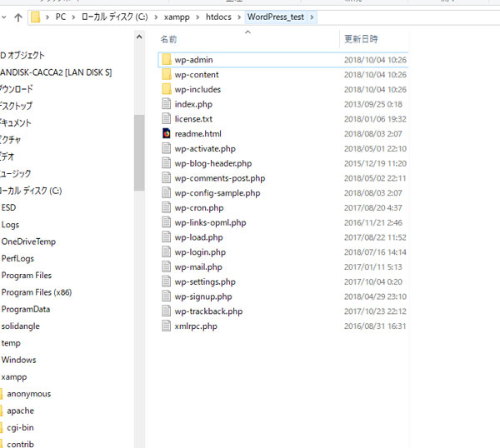
Task: Click the wp-cron.php file icon
Action: pyautogui.click(x=166, y=207)
